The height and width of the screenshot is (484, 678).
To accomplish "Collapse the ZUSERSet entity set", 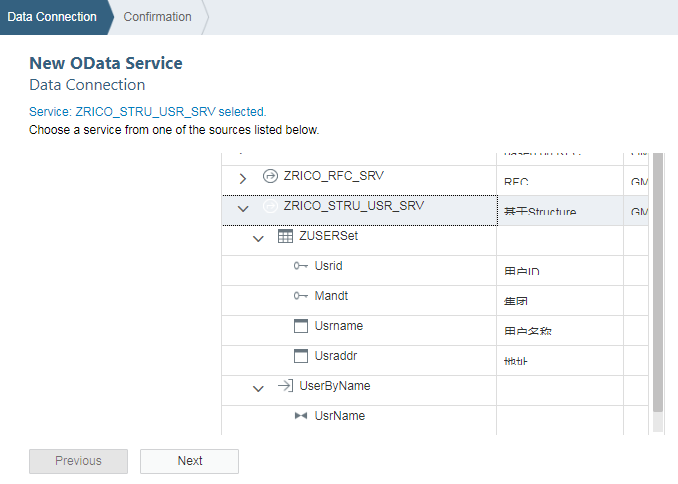I will click(258, 238).
